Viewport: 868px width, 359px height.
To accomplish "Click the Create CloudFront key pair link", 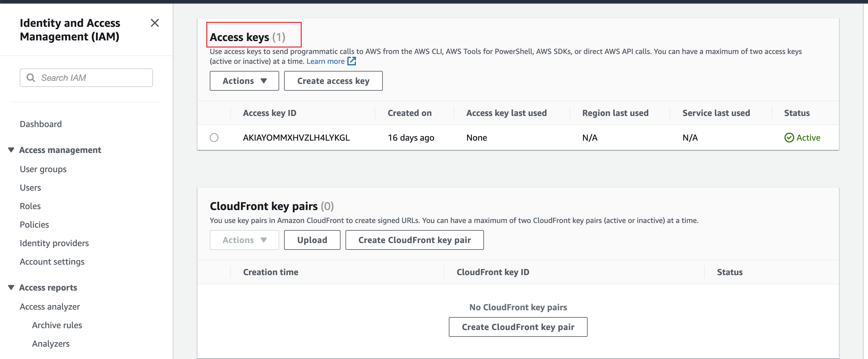I will point(518,326).
